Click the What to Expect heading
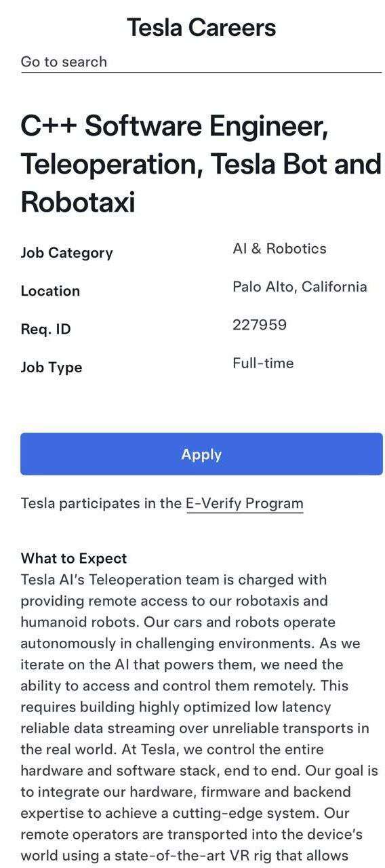385x868 pixels. tap(74, 559)
